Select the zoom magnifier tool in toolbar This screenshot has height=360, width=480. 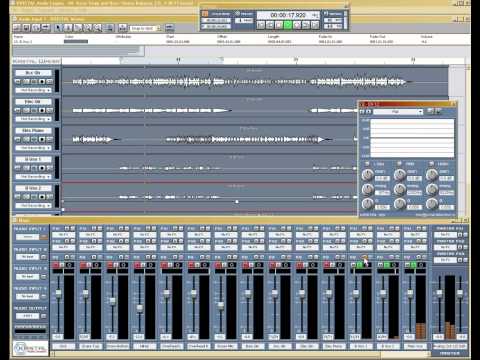[97, 28]
